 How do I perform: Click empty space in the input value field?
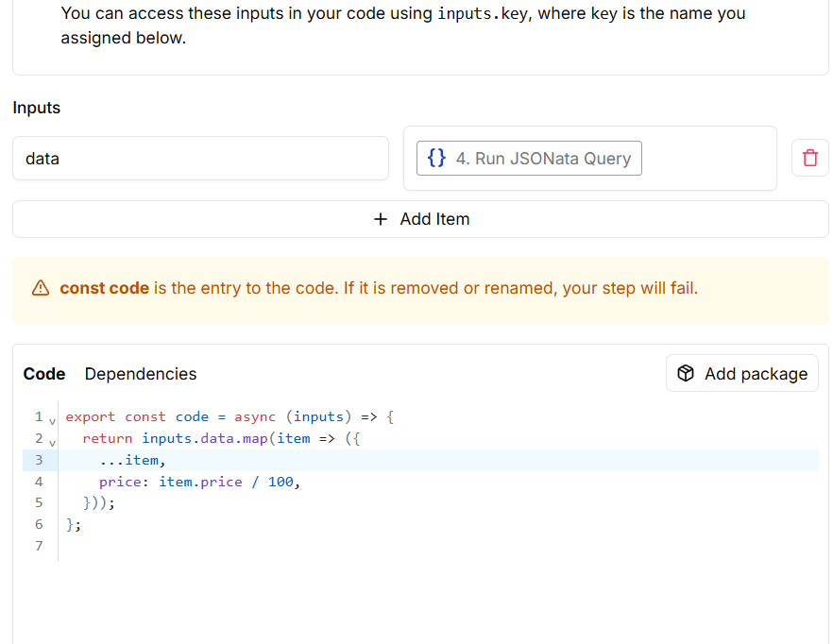pyautogui.click(x=708, y=159)
